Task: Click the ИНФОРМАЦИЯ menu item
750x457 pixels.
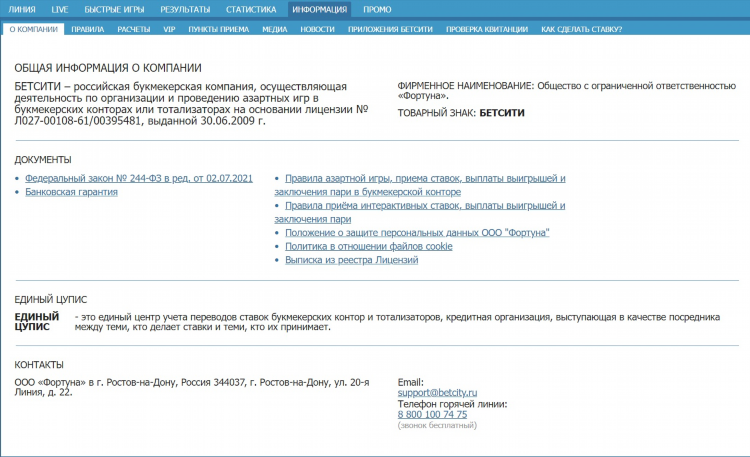Action: pyautogui.click(x=320, y=10)
